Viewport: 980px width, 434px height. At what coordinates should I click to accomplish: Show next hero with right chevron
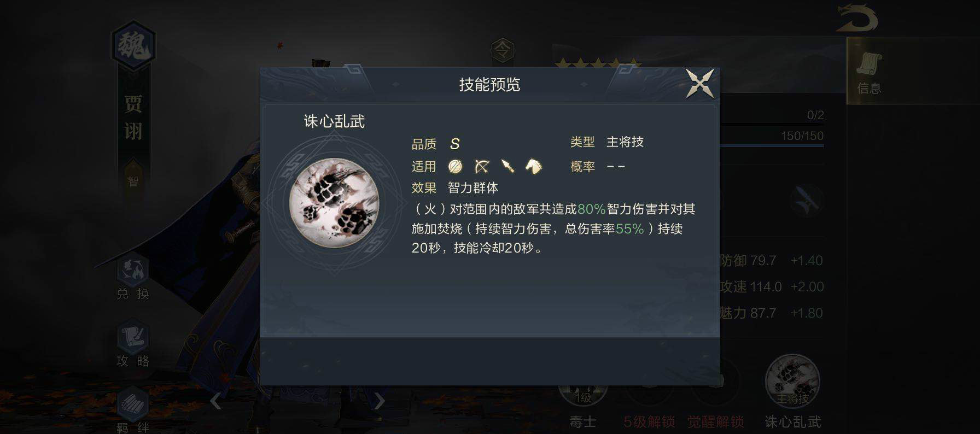pyautogui.click(x=380, y=401)
